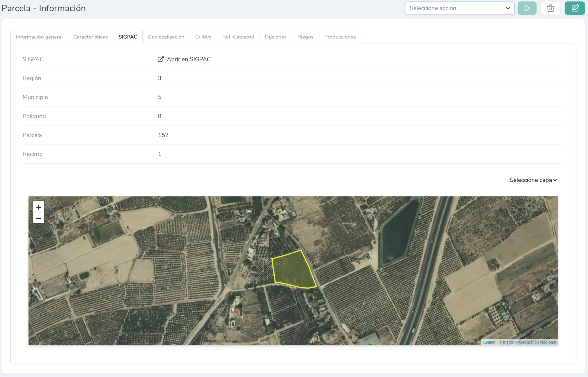Viewport: 588px width, 377px height.
Task: Click the Región field label
Action: [x=32, y=78]
